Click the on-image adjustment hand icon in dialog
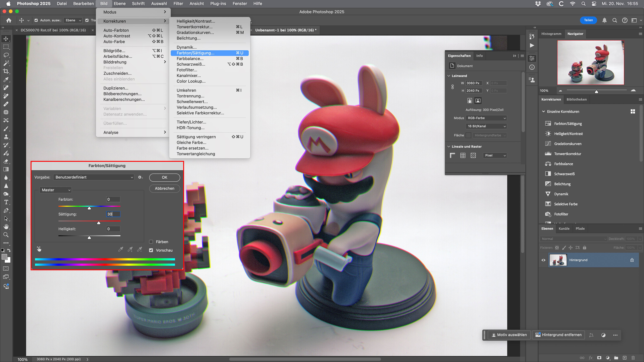 39,249
